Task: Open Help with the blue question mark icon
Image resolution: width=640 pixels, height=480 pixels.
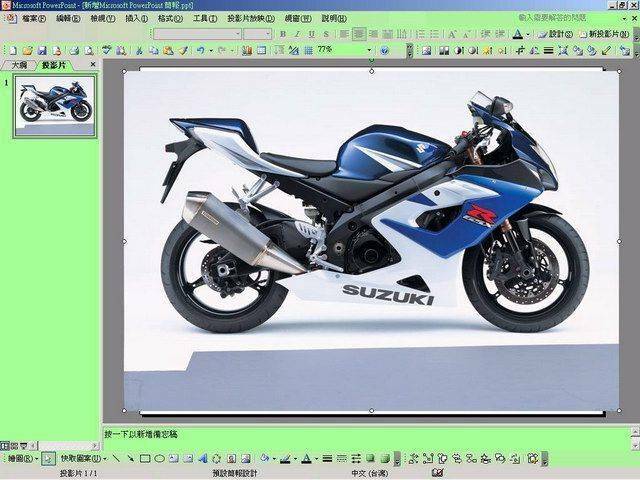Action: tap(384, 50)
